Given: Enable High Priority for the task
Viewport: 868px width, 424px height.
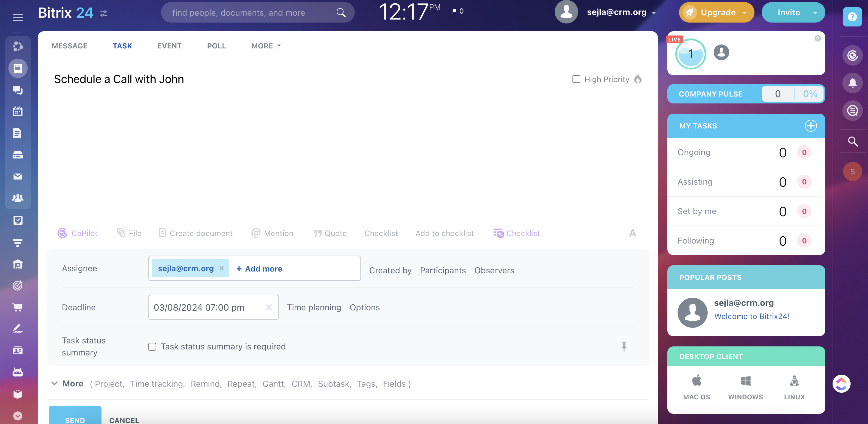Looking at the screenshot, I should tap(576, 79).
